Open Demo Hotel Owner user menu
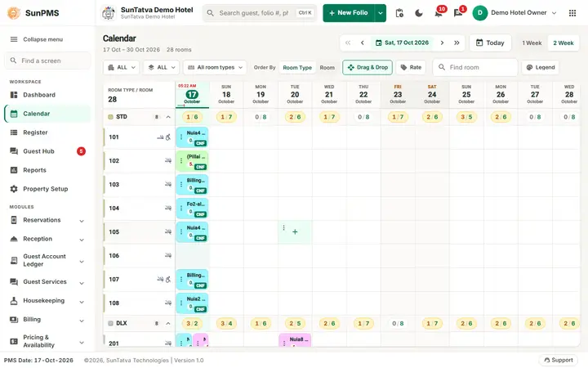The height and width of the screenshot is (368, 588). (514, 13)
